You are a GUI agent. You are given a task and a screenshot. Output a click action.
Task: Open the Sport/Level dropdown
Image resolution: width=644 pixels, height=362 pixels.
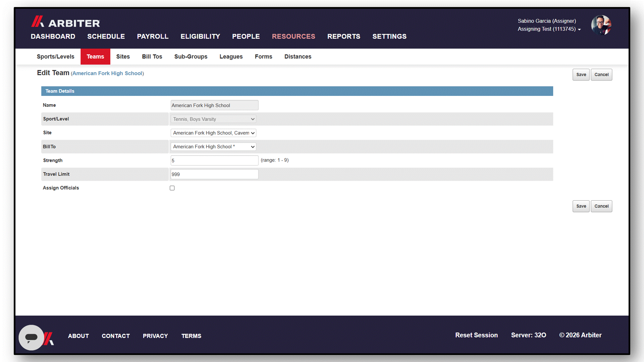pos(213,119)
